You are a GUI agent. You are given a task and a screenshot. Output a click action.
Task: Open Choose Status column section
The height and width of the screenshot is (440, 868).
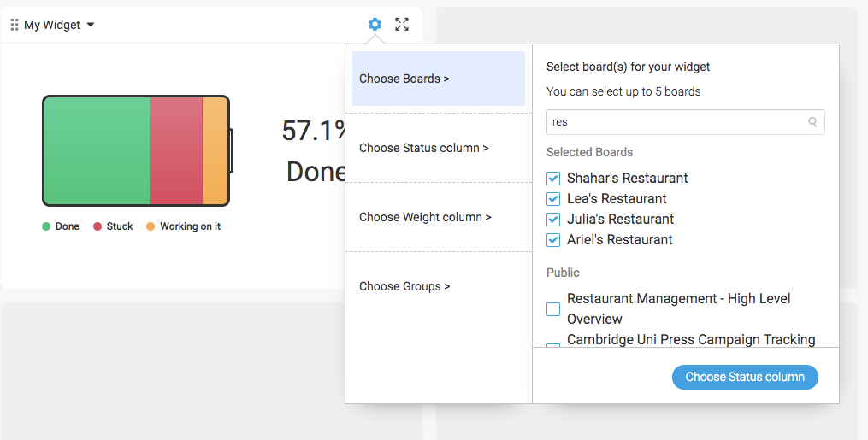(x=439, y=148)
